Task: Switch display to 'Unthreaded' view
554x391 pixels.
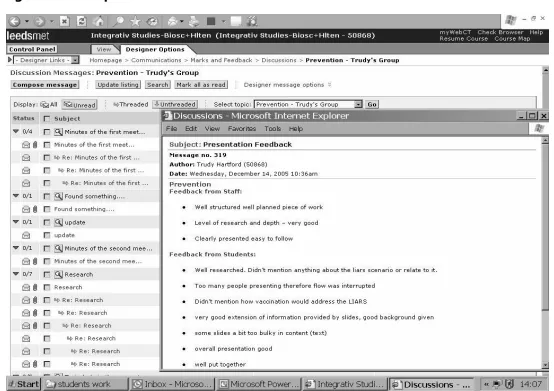Action: click(175, 105)
